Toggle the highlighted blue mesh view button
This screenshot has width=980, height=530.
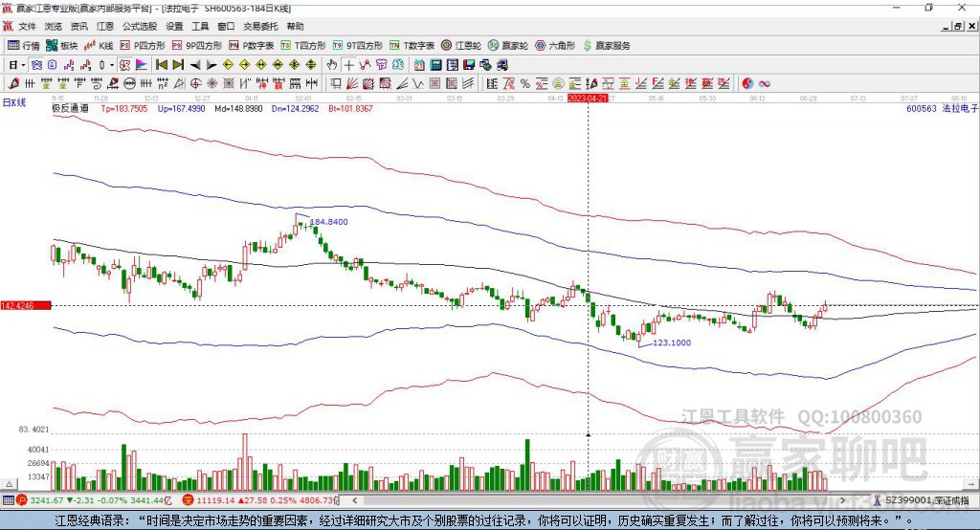(x=36, y=65)
